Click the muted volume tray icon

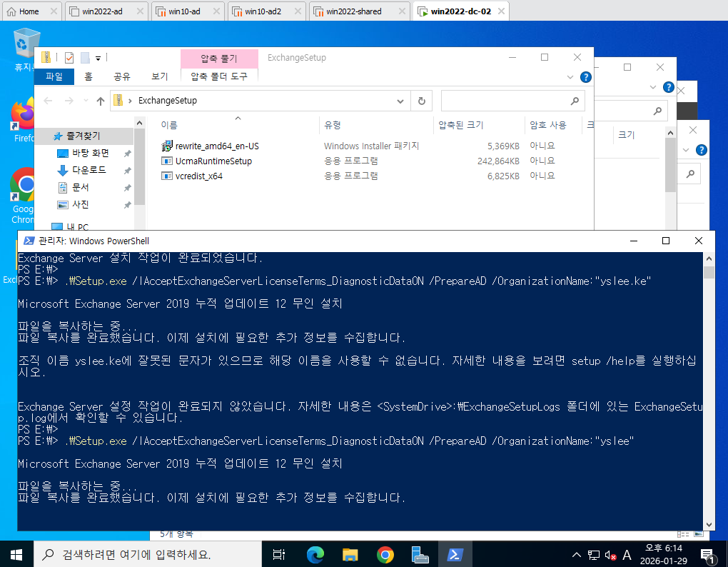(x=610, y=555)
